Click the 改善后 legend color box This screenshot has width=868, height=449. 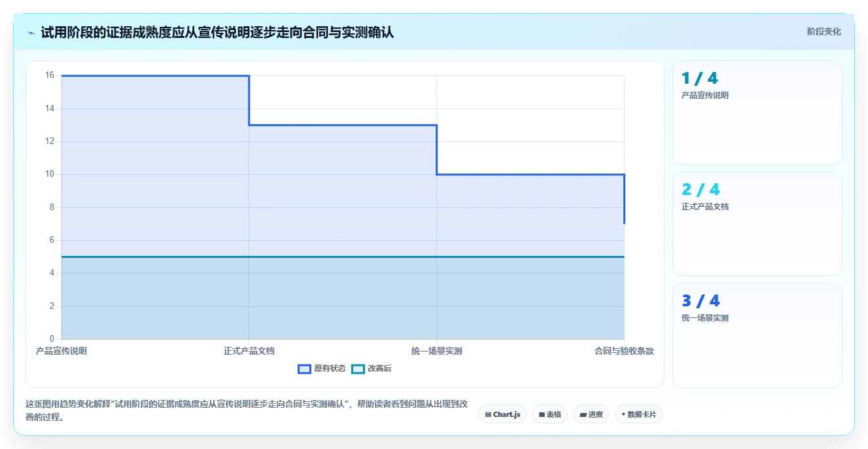[x=358, y=368]
